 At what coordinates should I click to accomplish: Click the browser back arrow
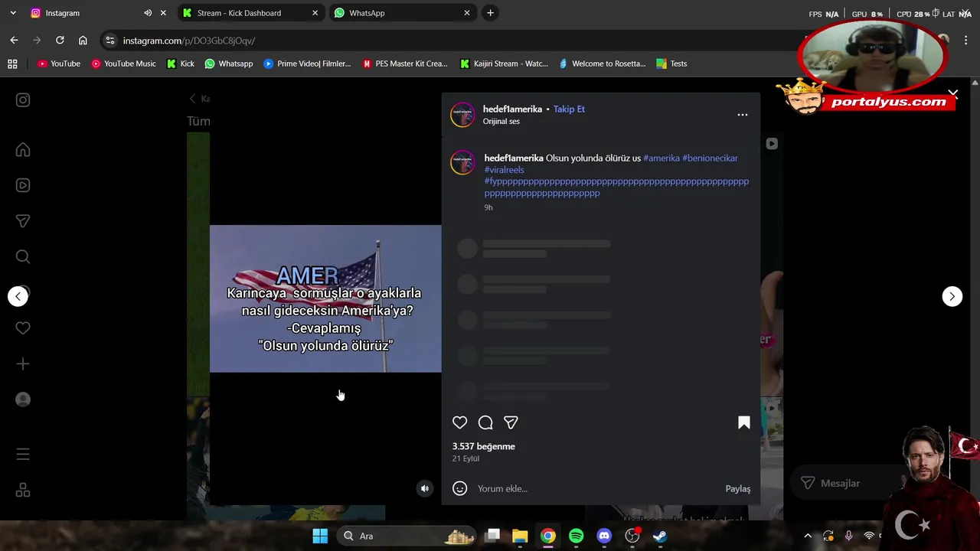[14, 41]
